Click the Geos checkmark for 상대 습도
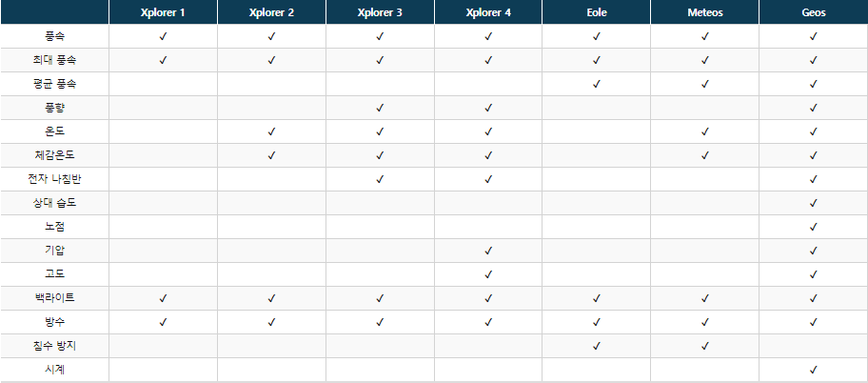Viewport: 868px width, 383px height. coord(813,203)
